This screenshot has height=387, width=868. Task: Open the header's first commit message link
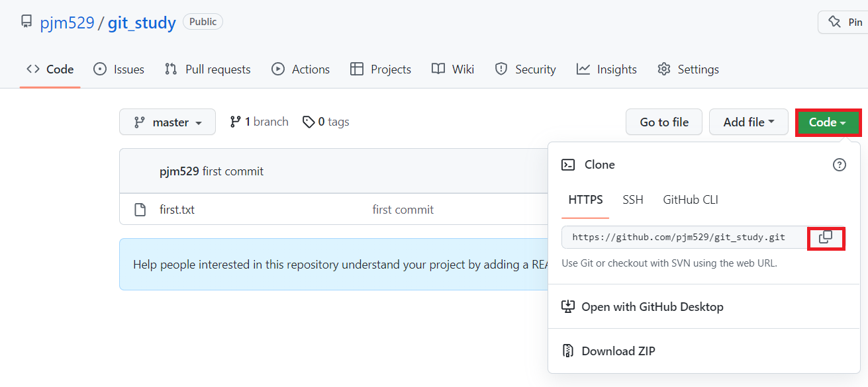[x=233, y=171]
